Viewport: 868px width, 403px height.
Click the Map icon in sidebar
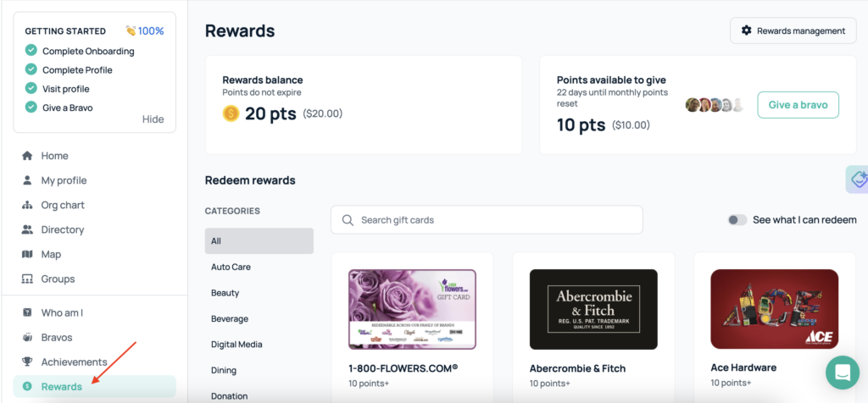tap(27, 254)
